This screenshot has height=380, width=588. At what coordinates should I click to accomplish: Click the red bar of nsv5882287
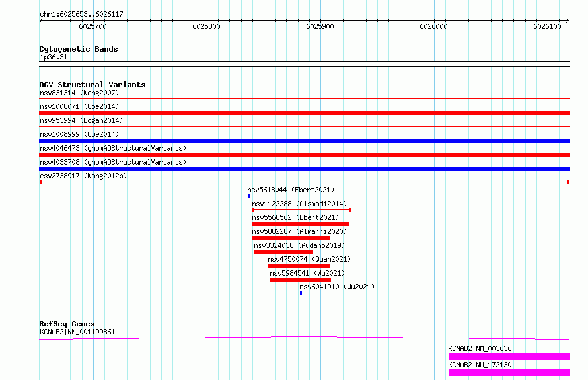tap(291, 238)
